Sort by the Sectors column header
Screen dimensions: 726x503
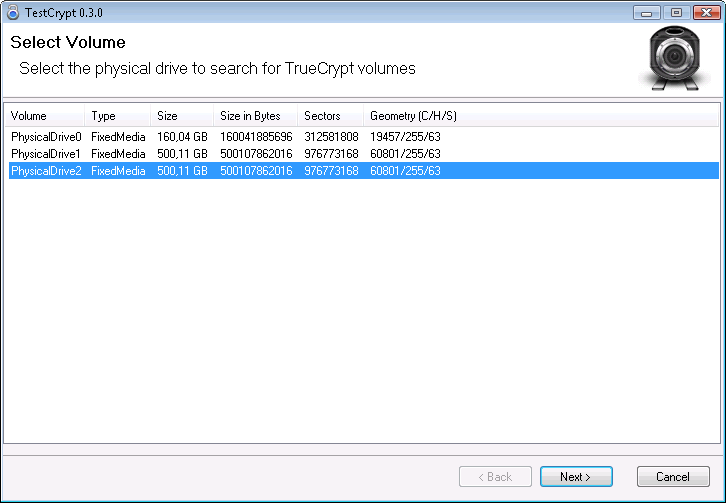tap(331, 116)
